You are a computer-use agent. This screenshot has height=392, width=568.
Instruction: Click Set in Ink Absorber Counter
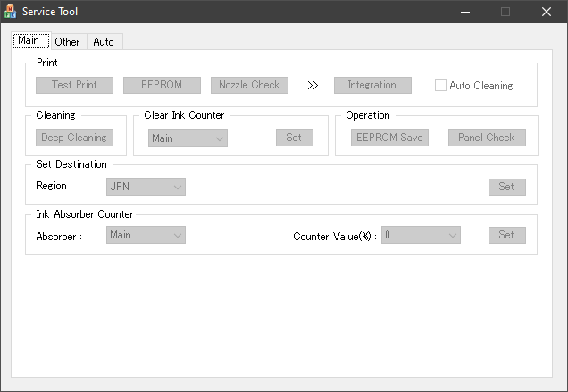click(506, 236)
